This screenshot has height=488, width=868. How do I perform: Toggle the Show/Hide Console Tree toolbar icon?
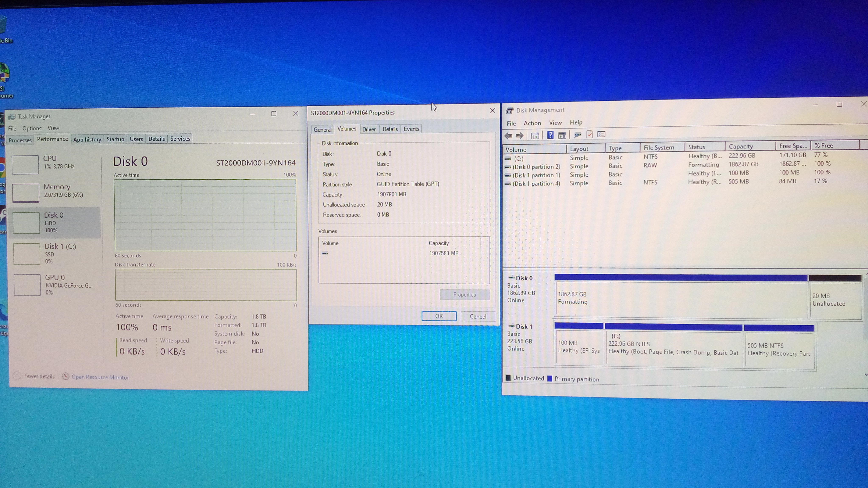(x=535, y=135)
